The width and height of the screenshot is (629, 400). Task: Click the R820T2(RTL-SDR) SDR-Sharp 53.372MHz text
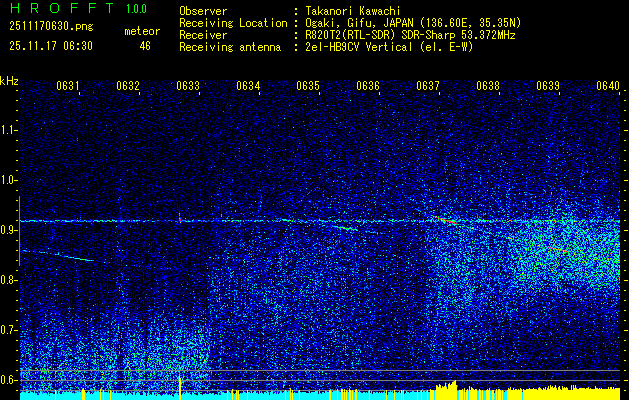[410, 35]
